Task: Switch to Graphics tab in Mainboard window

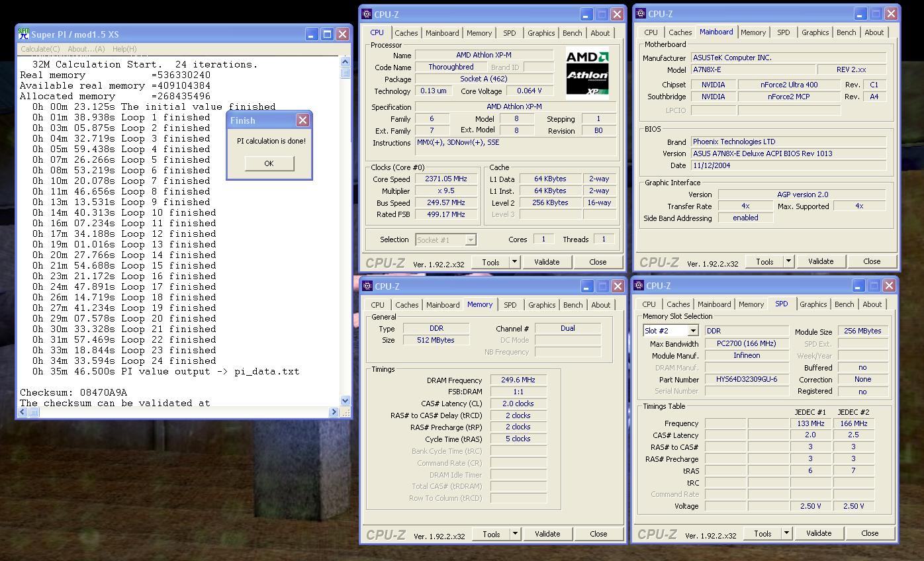Action: [815, 32]
